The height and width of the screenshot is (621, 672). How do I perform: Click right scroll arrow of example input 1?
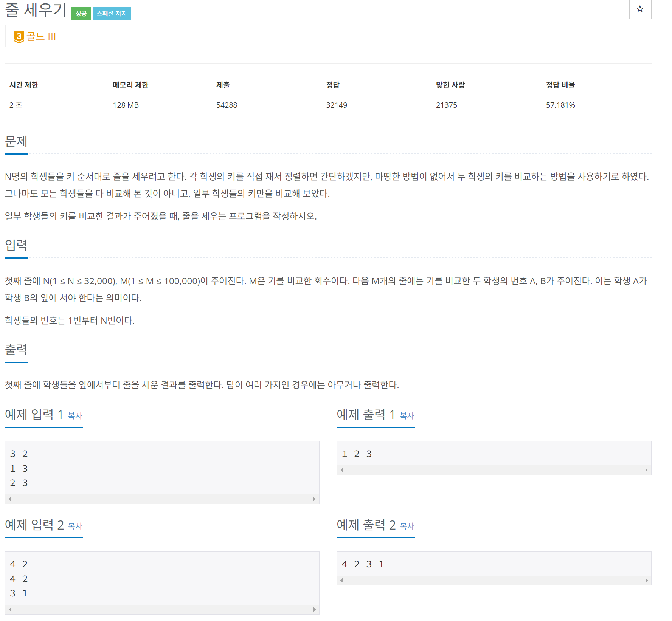pos(315,499)
